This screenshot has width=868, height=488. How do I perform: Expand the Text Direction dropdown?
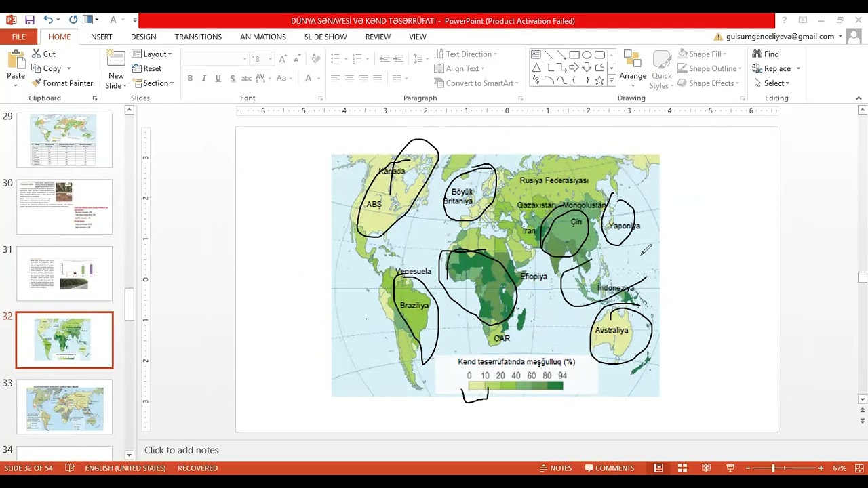(x=465, y=54)
